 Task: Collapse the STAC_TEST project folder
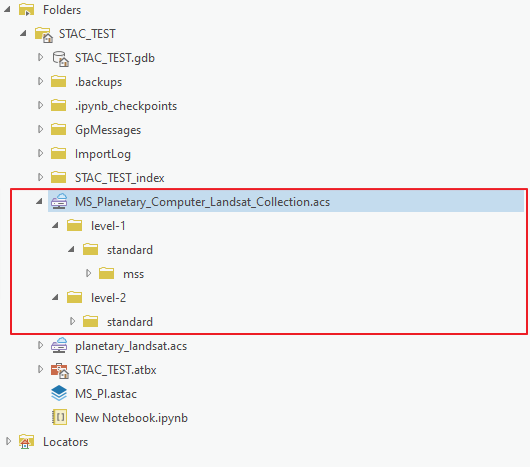23,33
